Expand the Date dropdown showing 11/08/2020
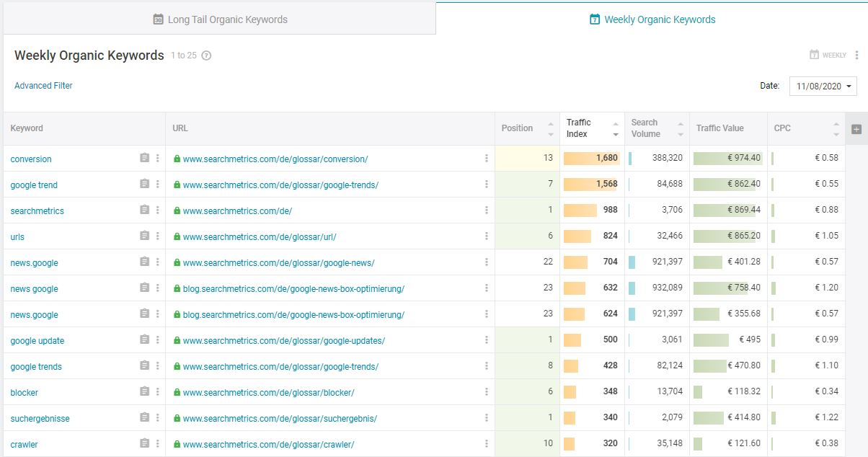 tap(823, 86)
